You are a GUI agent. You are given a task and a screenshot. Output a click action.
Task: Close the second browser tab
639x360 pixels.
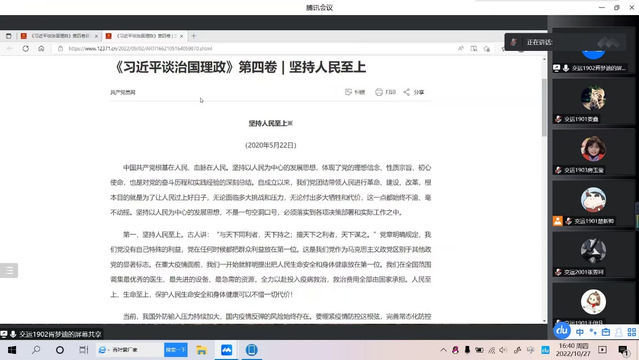point(181,36)
